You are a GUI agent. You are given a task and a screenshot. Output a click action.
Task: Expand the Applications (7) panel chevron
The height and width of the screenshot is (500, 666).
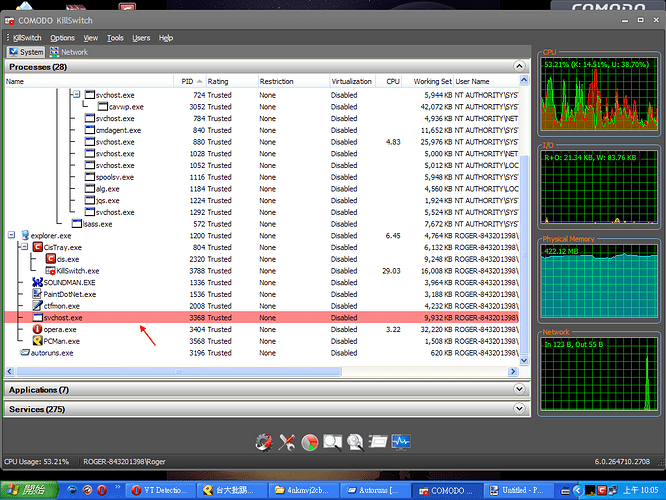pos(519,389)
